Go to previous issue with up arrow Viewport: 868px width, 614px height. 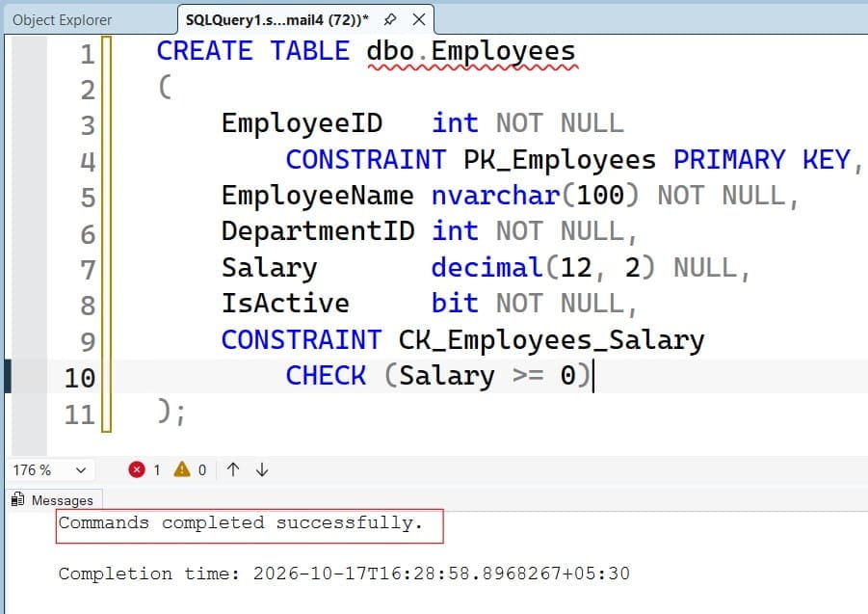click(233, 469)
